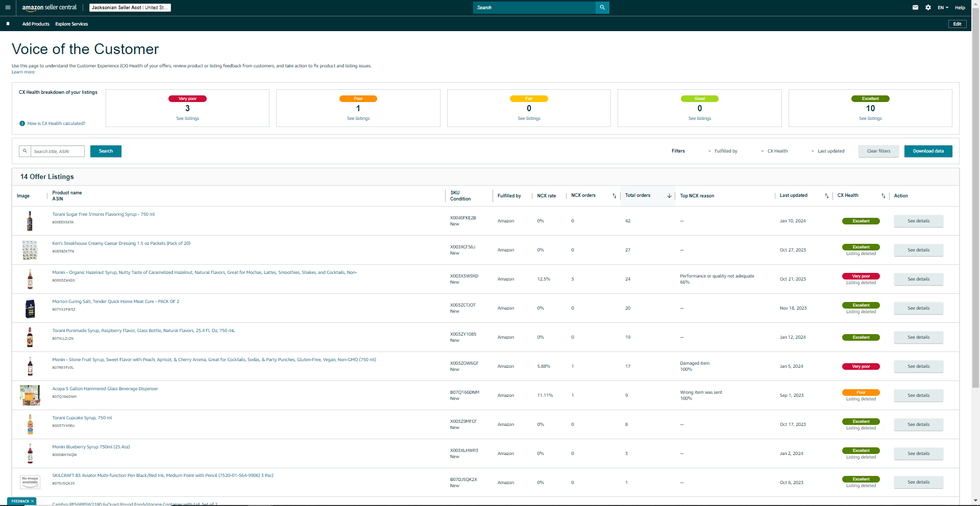
Task: Click the Total orders sort arrow
Action: pos(669,196)
